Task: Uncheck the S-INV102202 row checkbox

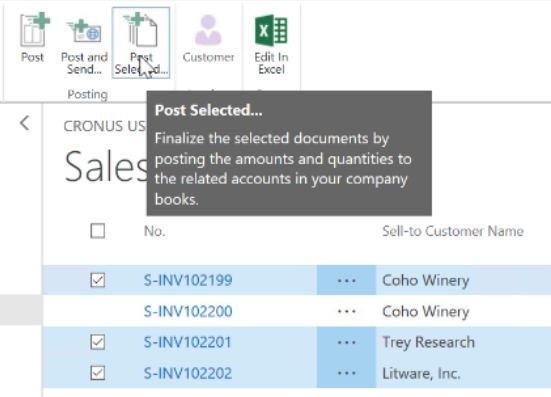Action: (x=97, y=373)
